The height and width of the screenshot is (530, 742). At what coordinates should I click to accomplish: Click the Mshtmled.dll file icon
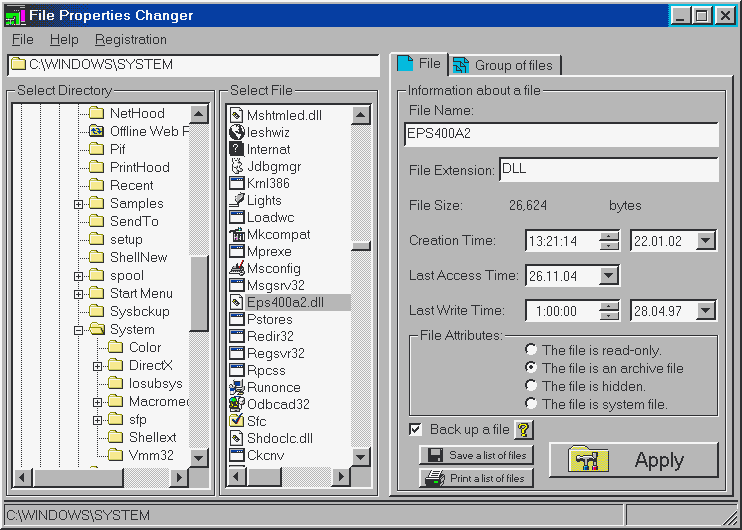[236, 115]
